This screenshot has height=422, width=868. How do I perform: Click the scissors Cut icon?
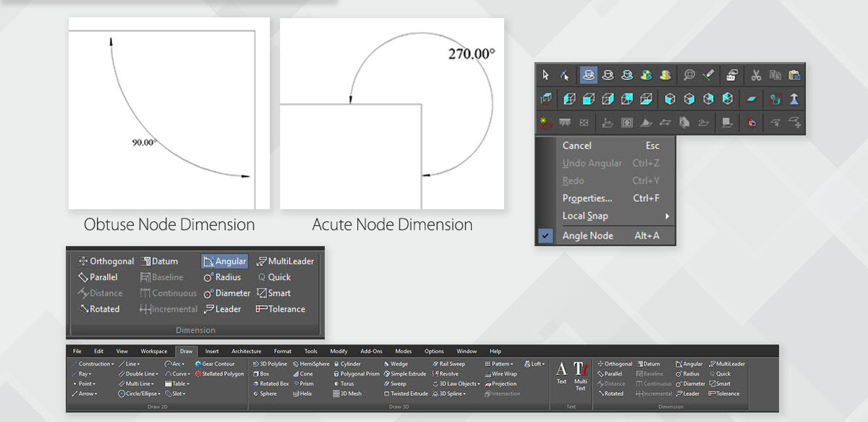755,75
